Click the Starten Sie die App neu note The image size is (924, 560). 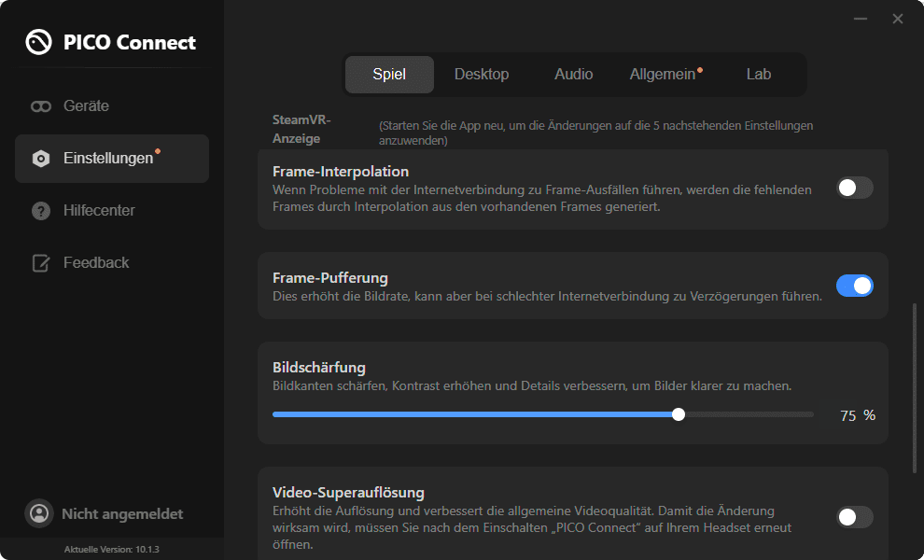pyautogui.click(x=595, y=133)
